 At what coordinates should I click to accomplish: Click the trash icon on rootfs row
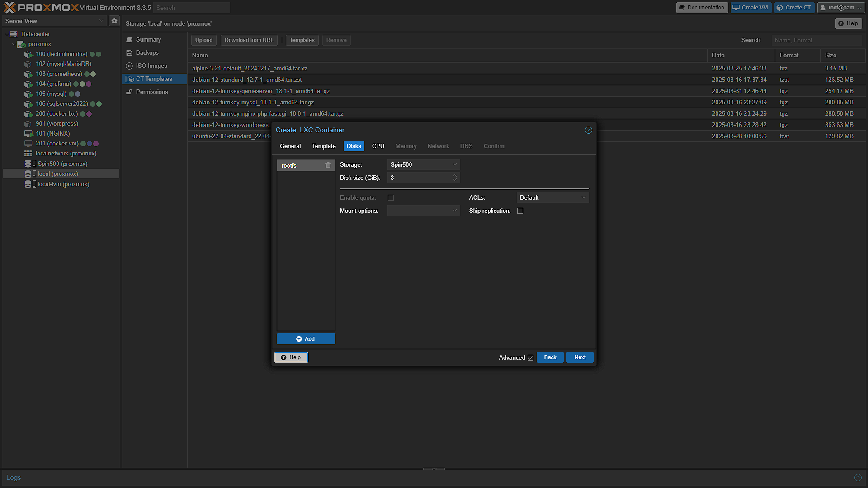(328, 165)
